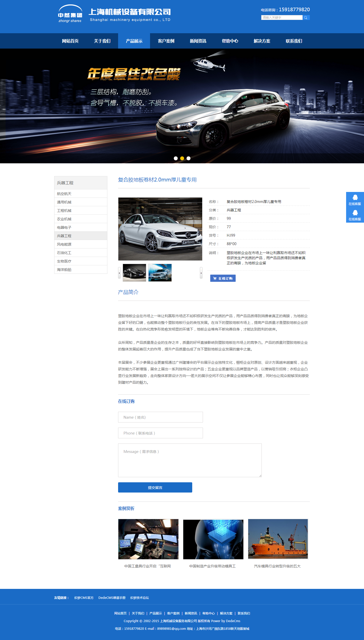364x640 pixels.
Task: Click the Name (姓名) input field
Action: pyautogui.click(x=160, y=417)
